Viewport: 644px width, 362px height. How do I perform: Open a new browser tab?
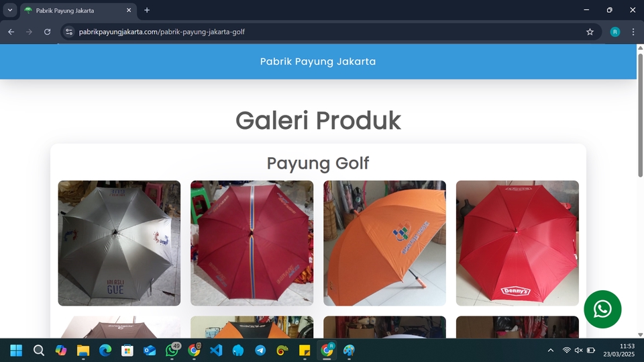(x=147, y=10)
